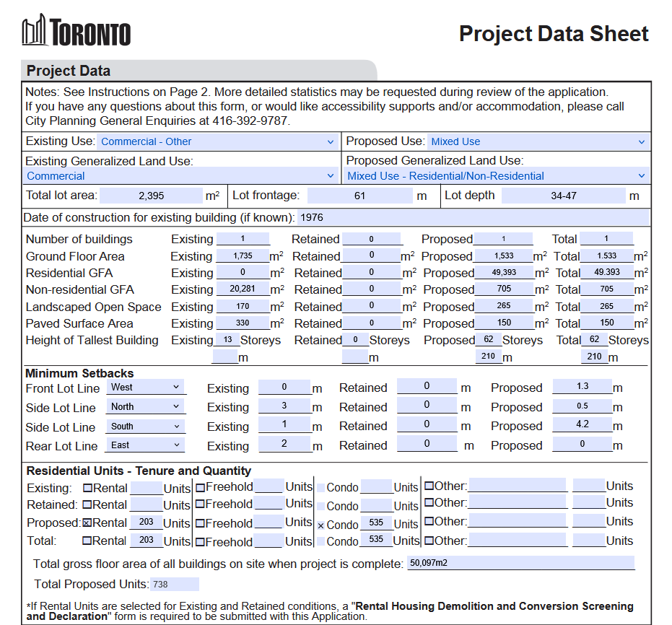The width and height of the screenshot is (672, 625).
Task: Uncheck the Proposed Rental checkbox
Action: click(x=87, y=523)
